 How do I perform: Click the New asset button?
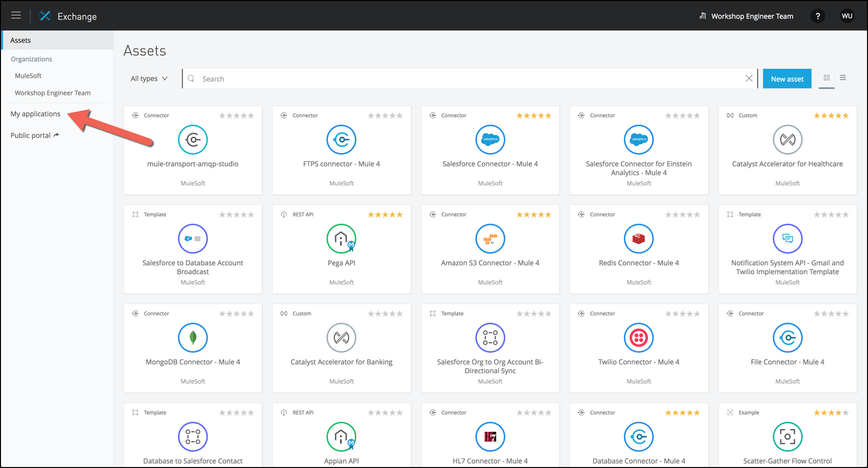(787, 78)
